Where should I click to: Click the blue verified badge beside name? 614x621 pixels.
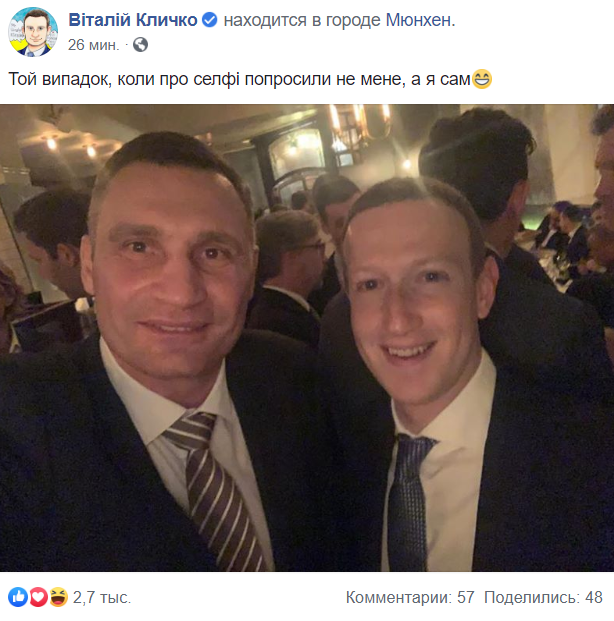(x=209, y=19)
